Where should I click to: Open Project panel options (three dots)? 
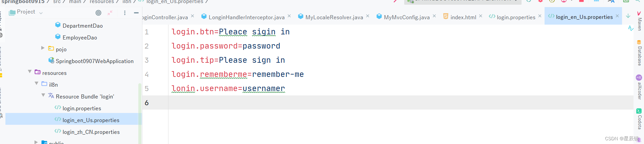point(125,13)
